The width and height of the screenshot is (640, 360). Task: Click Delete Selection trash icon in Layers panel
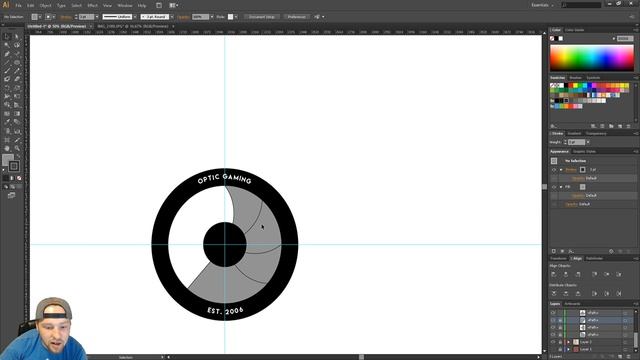pyautogui.click(x=629, y=356)
